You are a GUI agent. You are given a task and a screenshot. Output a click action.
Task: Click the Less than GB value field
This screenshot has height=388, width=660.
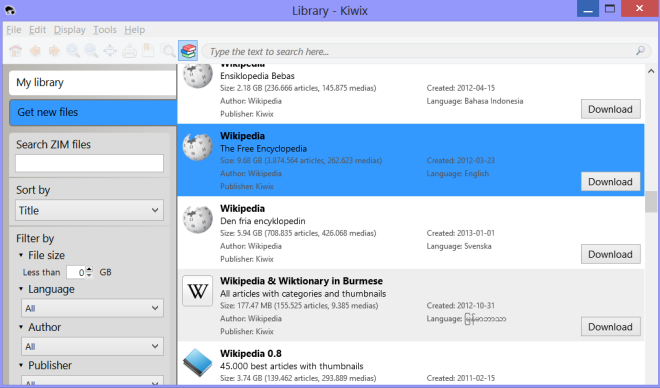[x=76, y=272]
